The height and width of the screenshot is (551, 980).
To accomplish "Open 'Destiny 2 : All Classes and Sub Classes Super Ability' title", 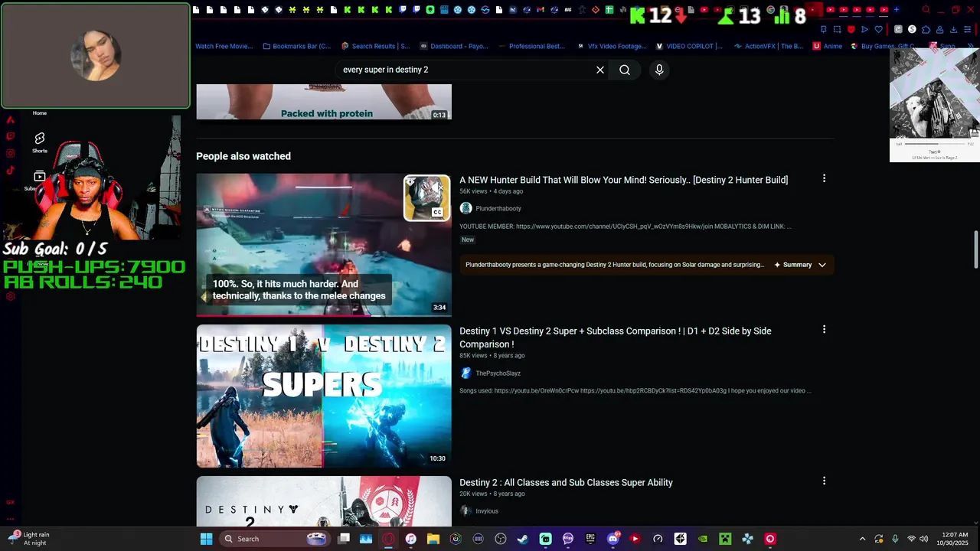I will [566, 483].
